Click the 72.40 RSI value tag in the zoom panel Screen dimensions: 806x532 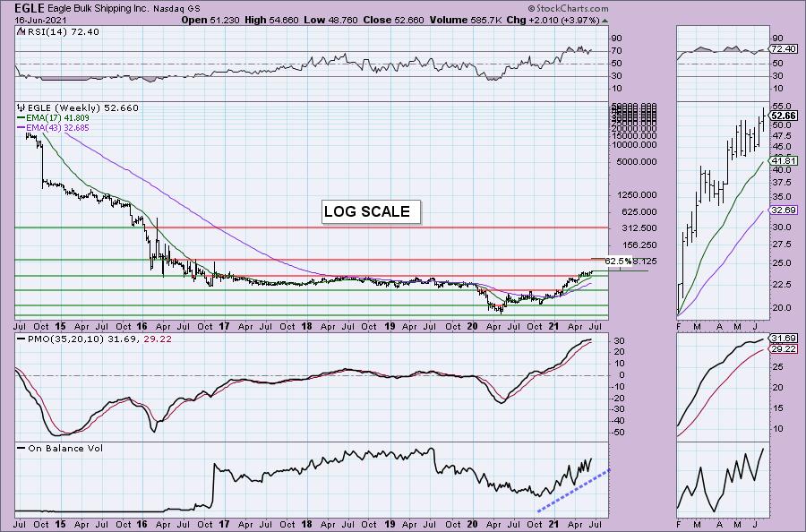[784, 49]
